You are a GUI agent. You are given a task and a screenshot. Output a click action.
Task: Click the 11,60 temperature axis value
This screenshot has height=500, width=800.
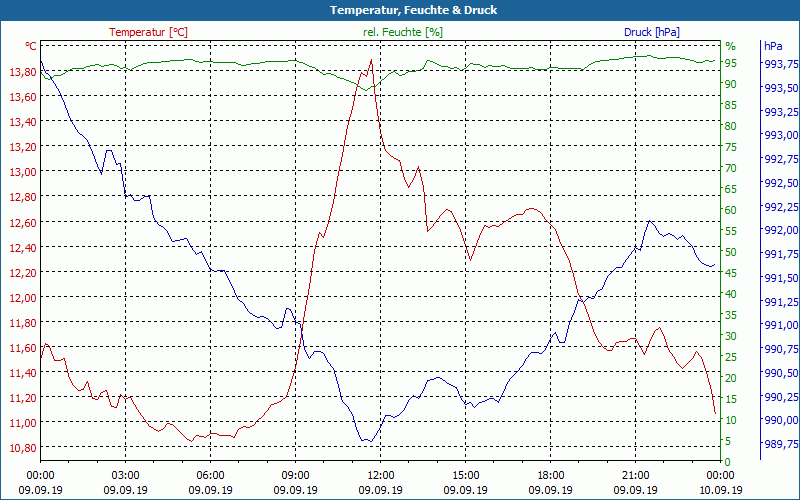click(x=23, y=348)
